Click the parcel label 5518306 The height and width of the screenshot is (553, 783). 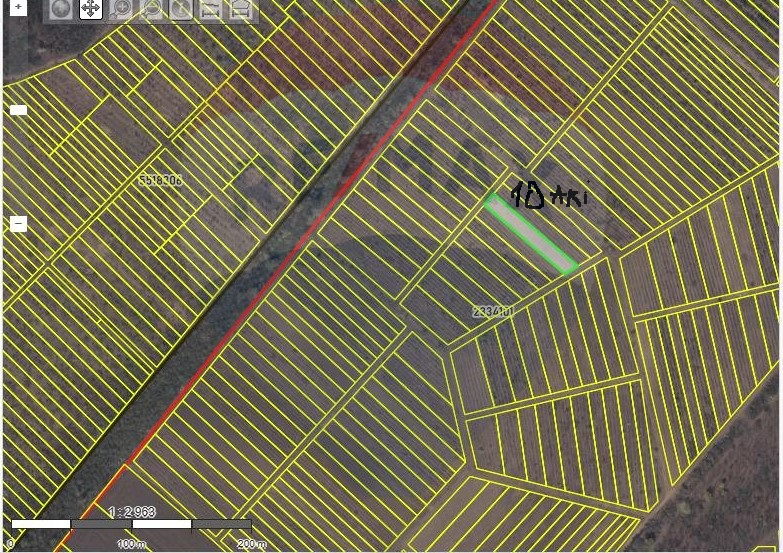(160, 180)
